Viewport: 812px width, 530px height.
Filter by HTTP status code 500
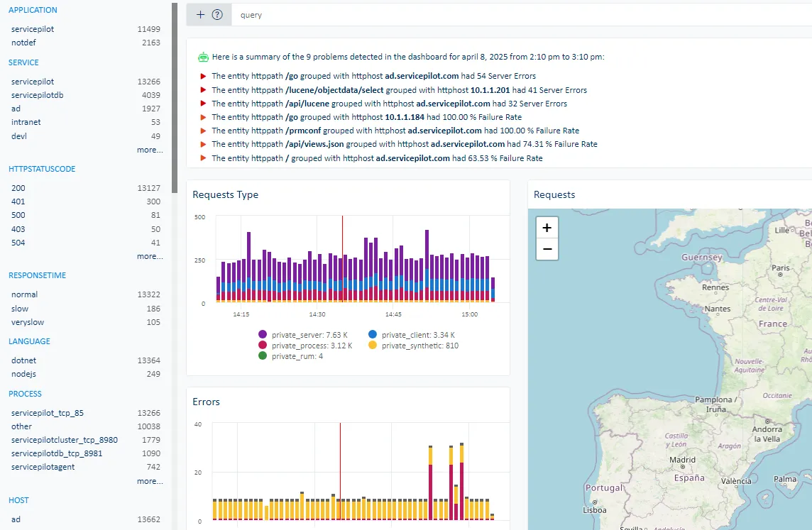click(x=18, y=215)
